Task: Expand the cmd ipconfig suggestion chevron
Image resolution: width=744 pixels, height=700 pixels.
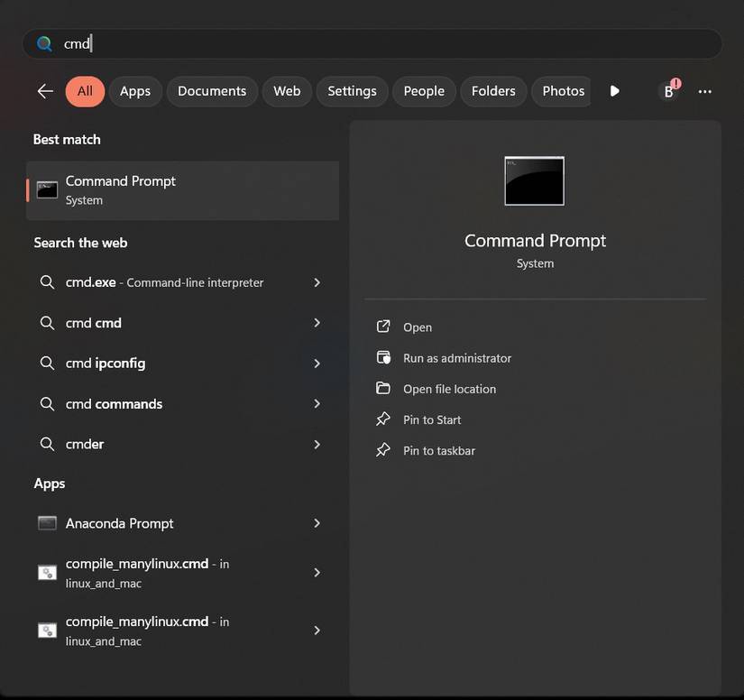Action: 317,364
